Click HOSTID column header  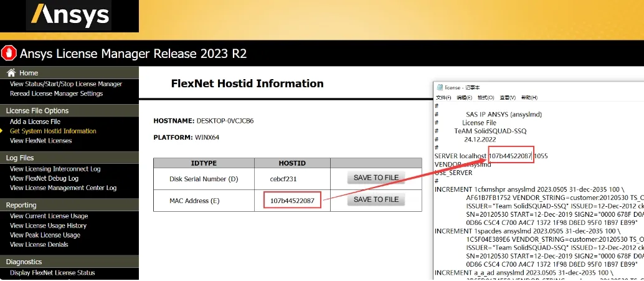[x=292, y=163]
